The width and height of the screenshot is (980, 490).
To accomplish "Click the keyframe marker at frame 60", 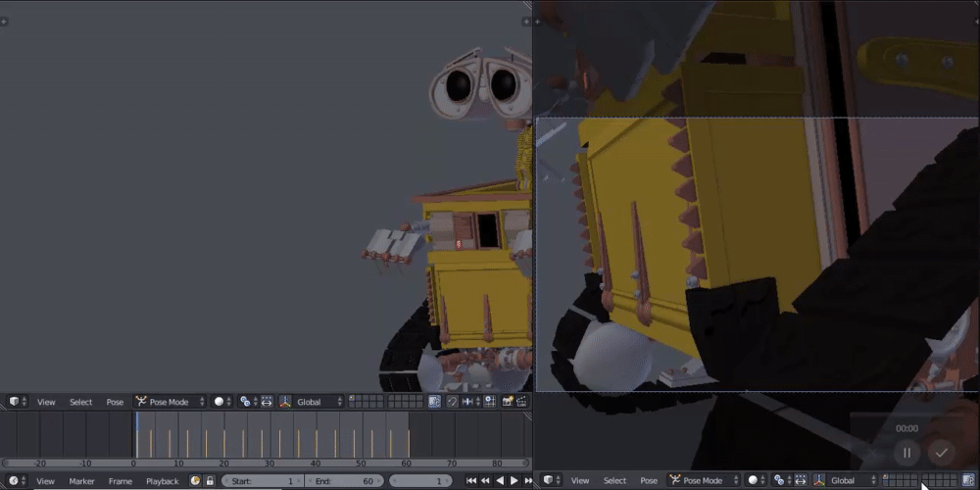I will 409,444.
